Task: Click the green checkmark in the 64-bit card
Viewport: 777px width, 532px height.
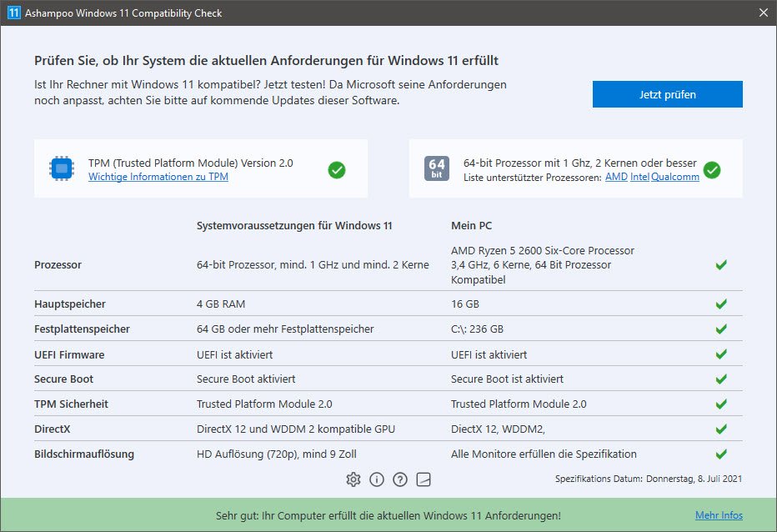Action: 712,170
